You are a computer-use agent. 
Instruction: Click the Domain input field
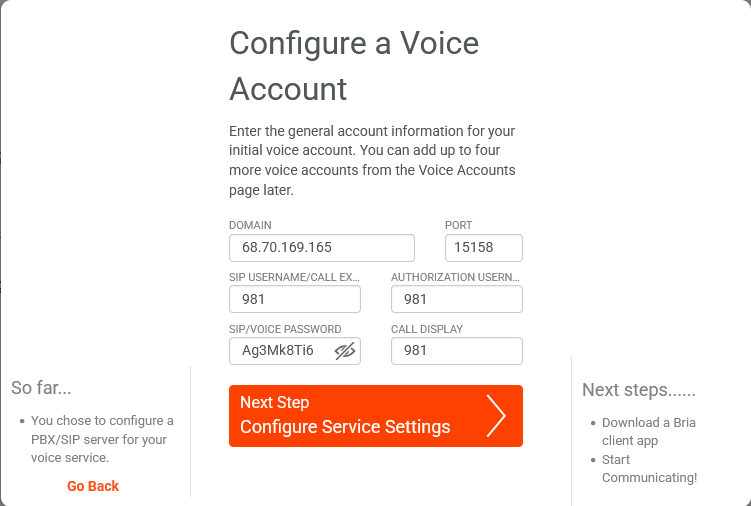coord(321,247)
